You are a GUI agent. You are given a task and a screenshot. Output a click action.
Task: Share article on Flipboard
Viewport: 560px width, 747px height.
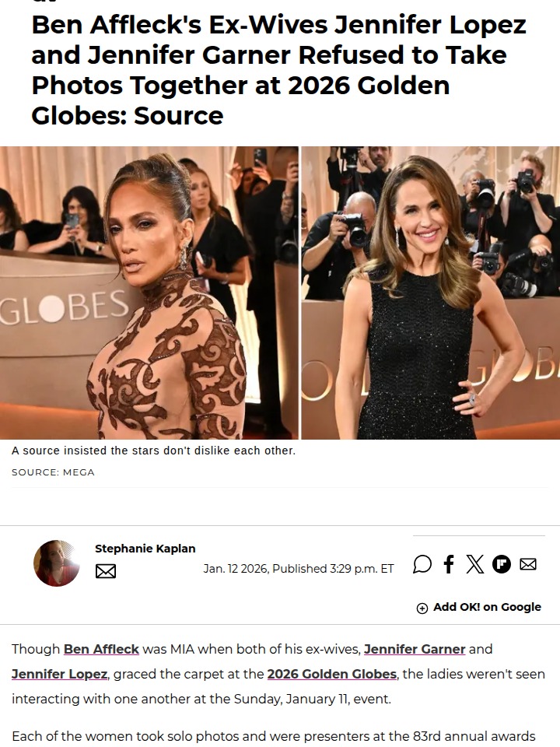point(502,564)
